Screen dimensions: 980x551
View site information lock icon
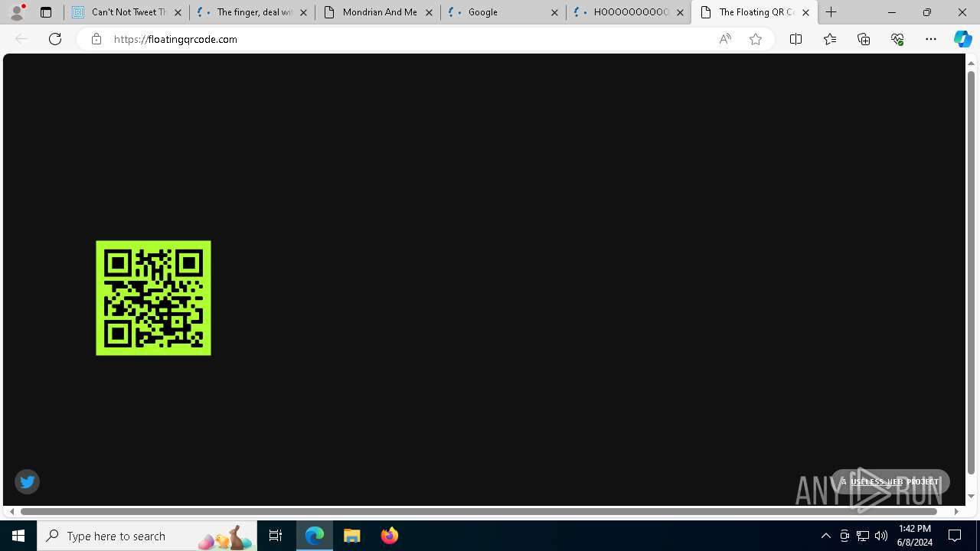96,39
